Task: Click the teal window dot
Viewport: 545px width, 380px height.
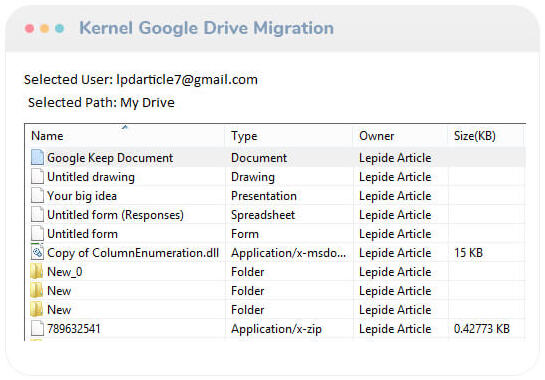Action: point(59,29)
